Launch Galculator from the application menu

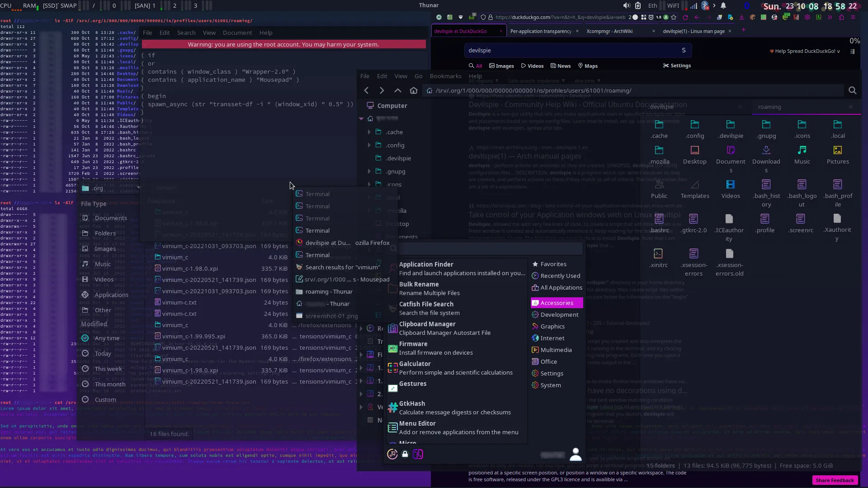[x=415, y=364]
